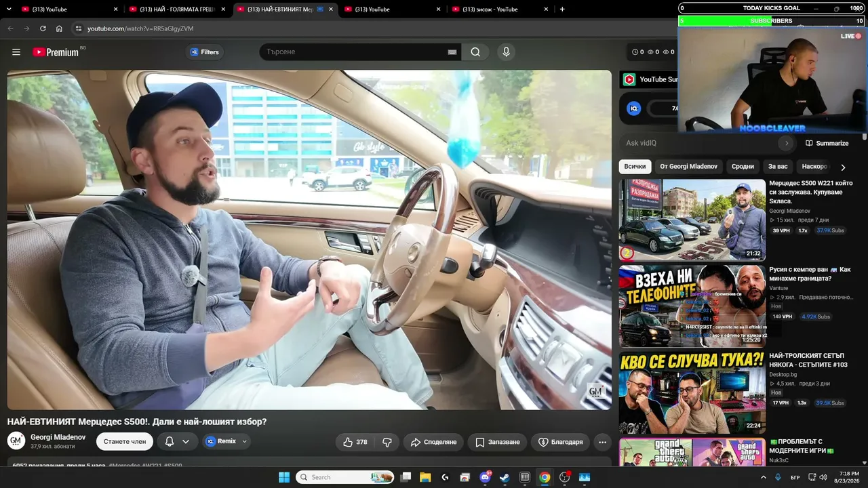Type a question in Ask vidIQ field

[x=700, y=143]
